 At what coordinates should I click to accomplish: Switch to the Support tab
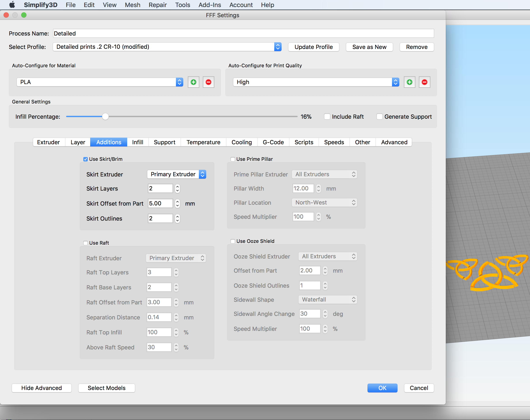(165, 142)
